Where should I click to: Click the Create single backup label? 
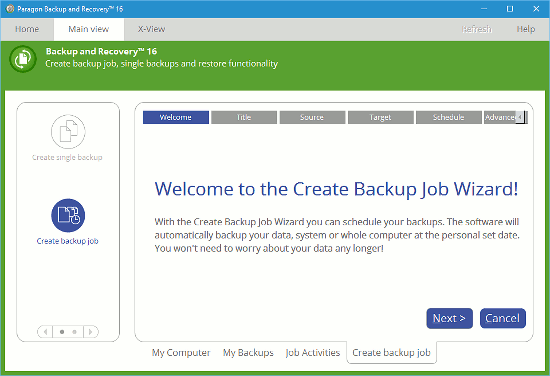click(67, 157)
